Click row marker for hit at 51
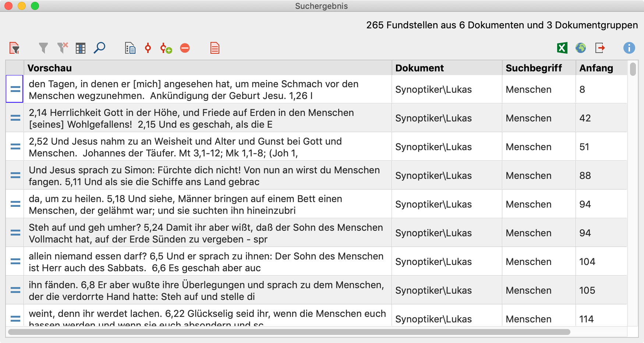Viewport: 644px width, 343px height. (x=15, y=146)
